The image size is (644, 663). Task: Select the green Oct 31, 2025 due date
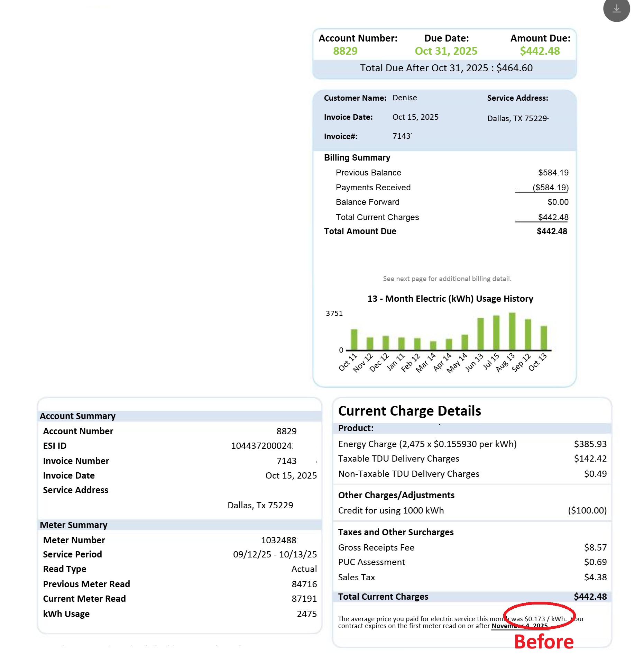pyautogui.click(x=446, y=51)
